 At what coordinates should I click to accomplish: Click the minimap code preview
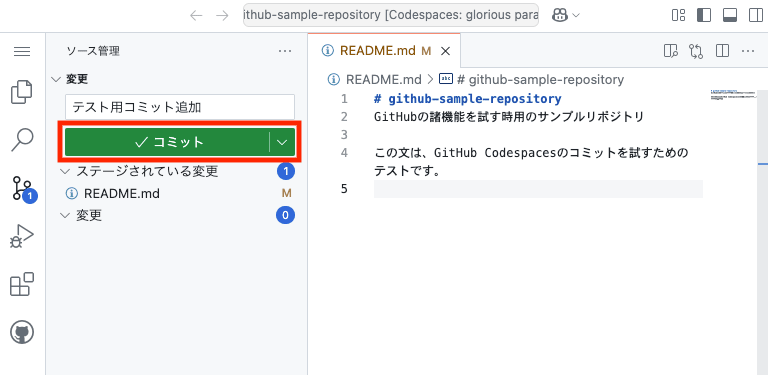(x=733, y=95)
